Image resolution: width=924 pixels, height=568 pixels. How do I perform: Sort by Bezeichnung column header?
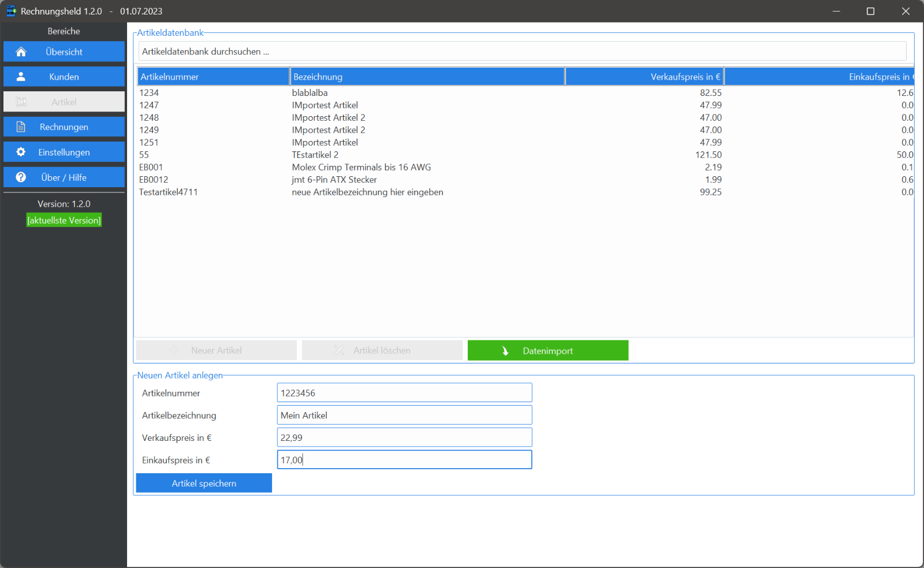click(427, 76)
